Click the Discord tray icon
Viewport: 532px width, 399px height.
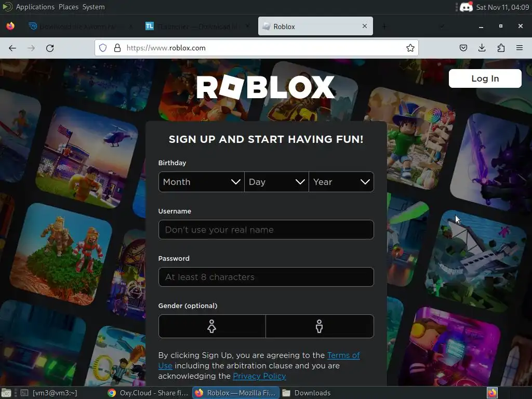tap(466, 7)
